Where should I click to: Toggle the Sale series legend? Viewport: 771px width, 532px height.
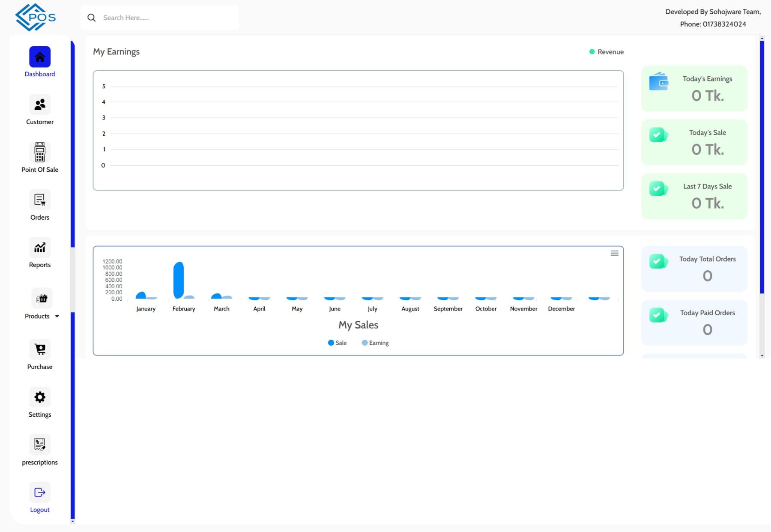337,343
